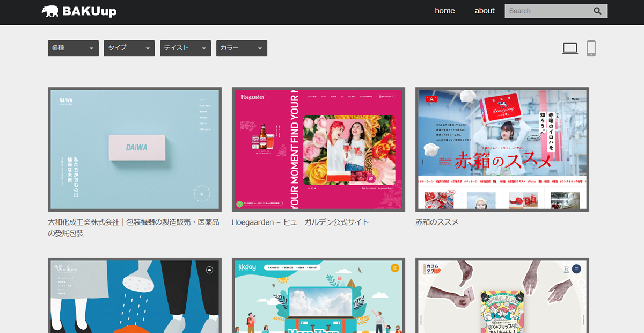
Task: Open the about page
Action: 485,11
